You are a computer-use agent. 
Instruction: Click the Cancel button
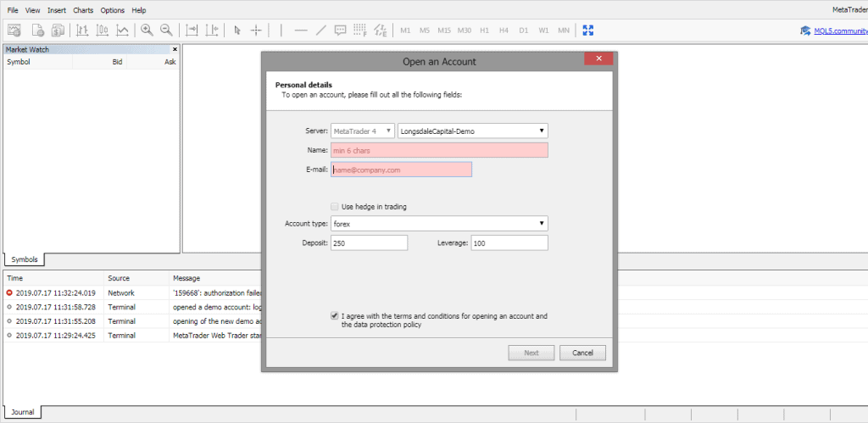pyautogui.click(x=583, y=353)
